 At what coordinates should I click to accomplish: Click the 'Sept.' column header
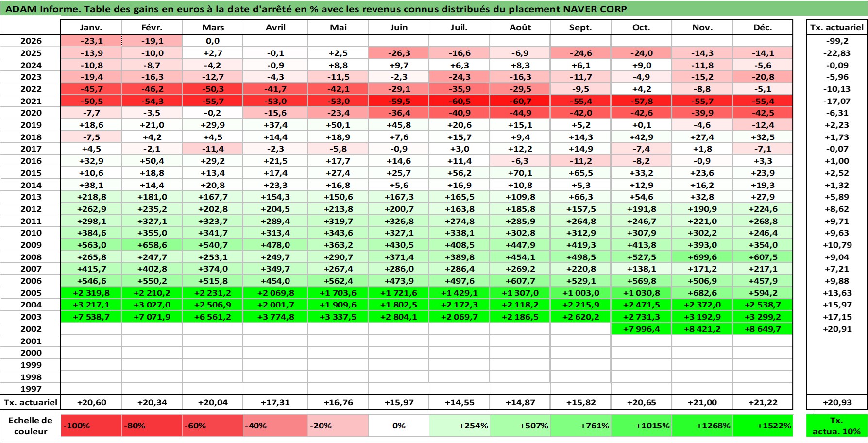click(581, 28)
